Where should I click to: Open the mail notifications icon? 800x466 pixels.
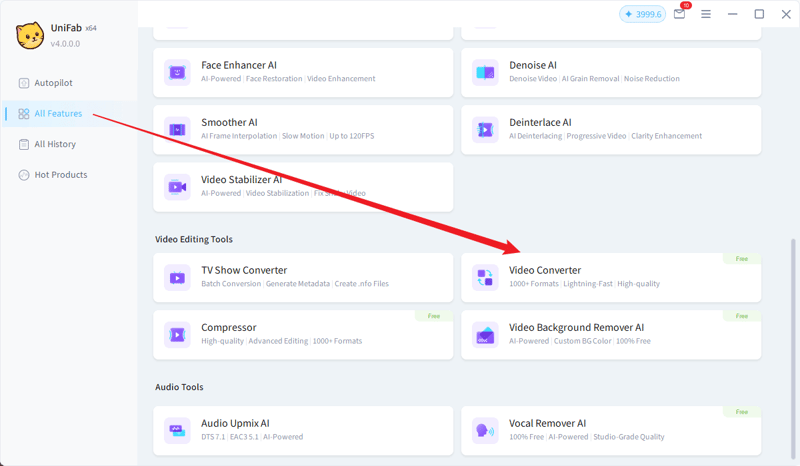click(680, 14)
